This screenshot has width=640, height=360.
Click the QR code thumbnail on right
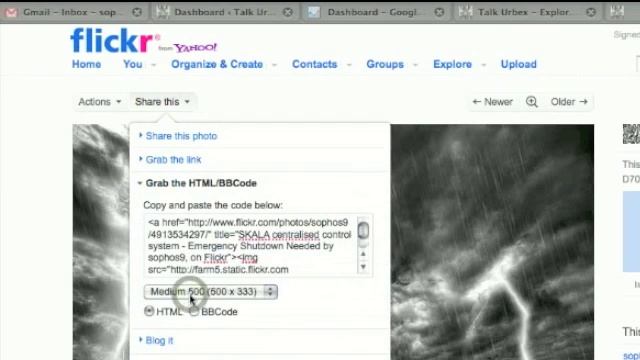(631, 134)
